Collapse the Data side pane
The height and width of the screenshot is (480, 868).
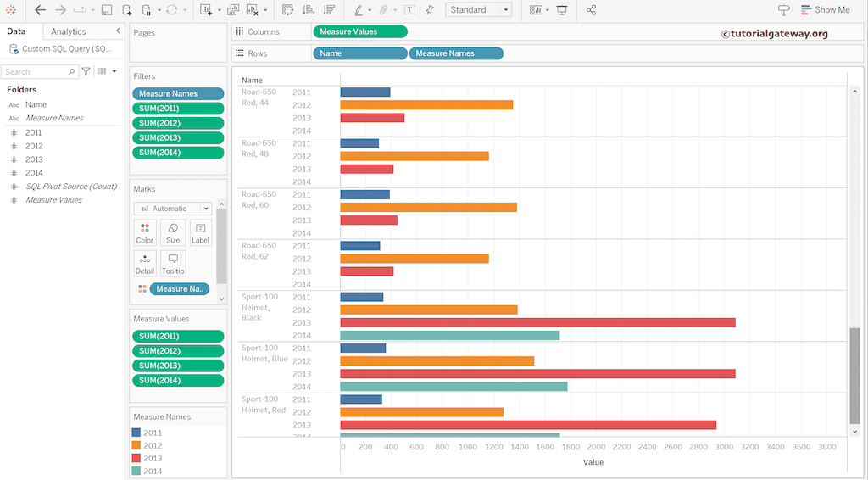[118, 31]
